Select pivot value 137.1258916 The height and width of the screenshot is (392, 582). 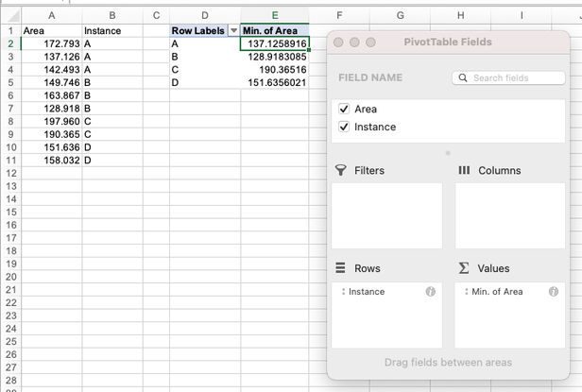pyautogui.click(x=275, y=43)
